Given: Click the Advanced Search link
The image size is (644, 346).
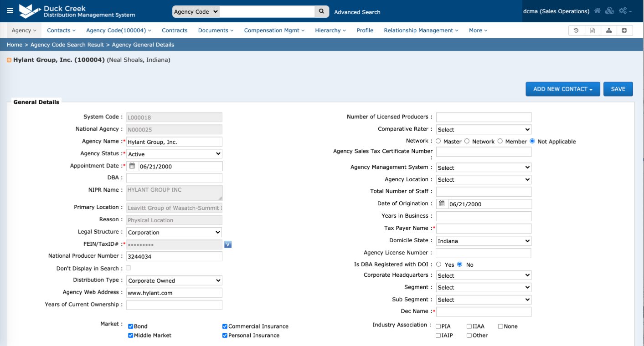Looking at the screenshot, I should point(357,12).
